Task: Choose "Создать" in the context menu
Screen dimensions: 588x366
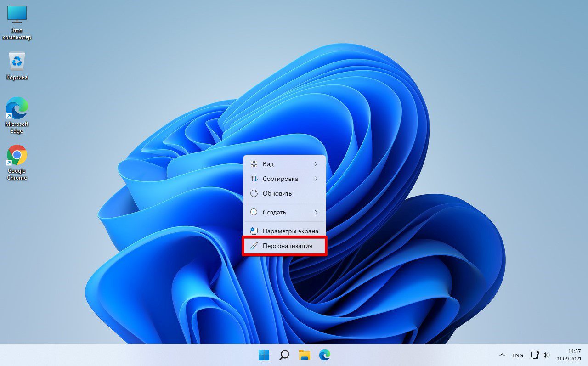Action: point(284,212)
